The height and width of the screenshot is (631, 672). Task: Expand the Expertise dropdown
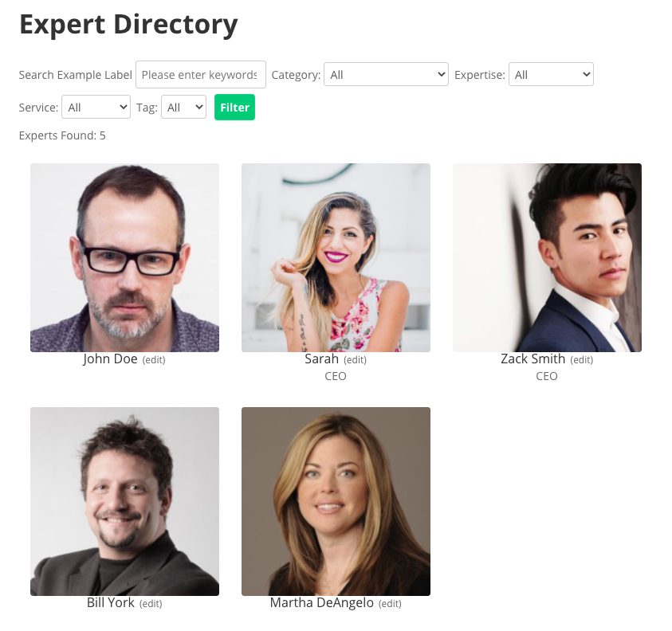click(x=551, y=75)
